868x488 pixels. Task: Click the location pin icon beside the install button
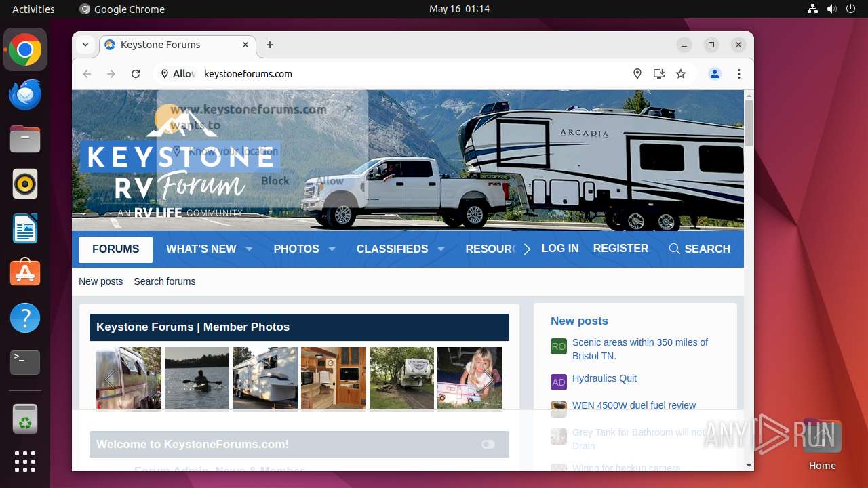(x=637, y=74)
